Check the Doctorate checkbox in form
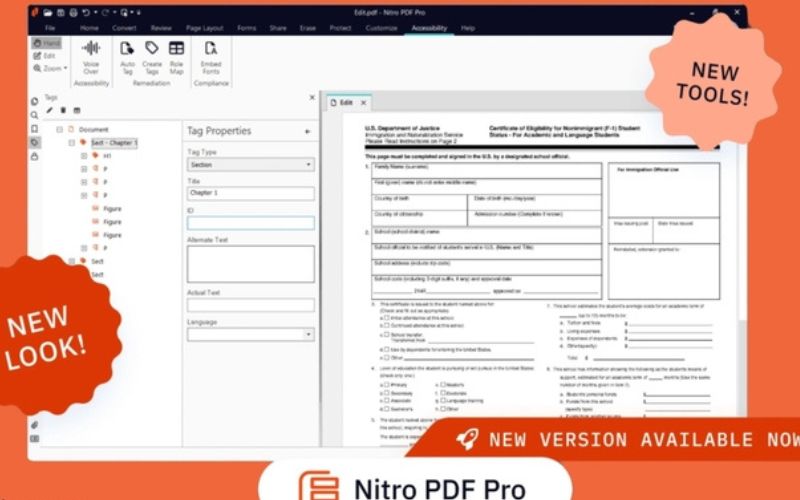 coord(443,393)
